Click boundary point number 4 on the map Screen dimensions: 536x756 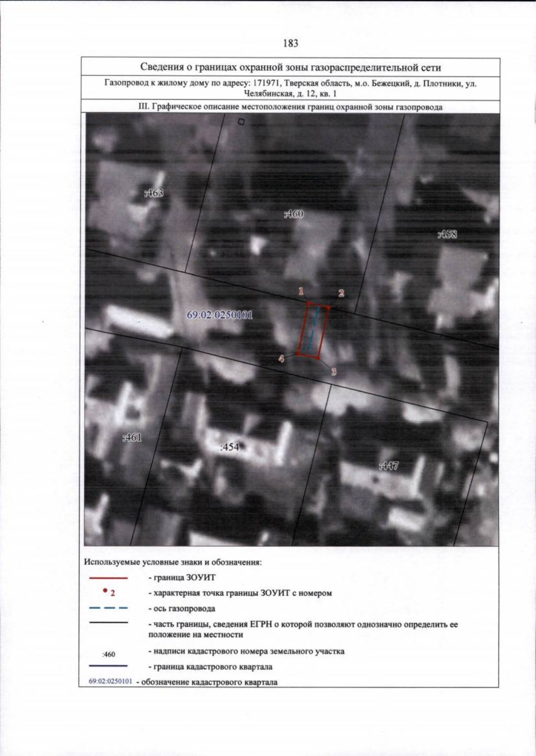281,359
